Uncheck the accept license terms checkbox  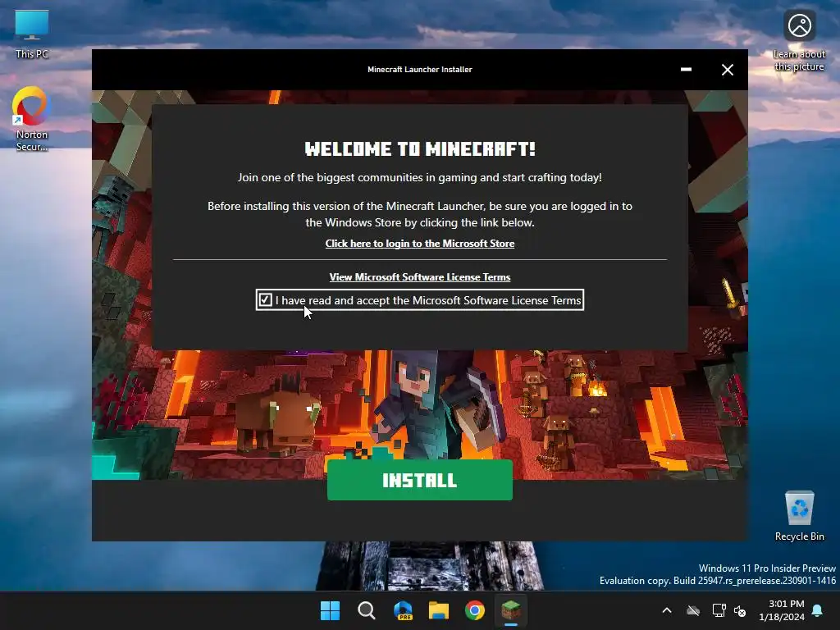click(265, 300)
